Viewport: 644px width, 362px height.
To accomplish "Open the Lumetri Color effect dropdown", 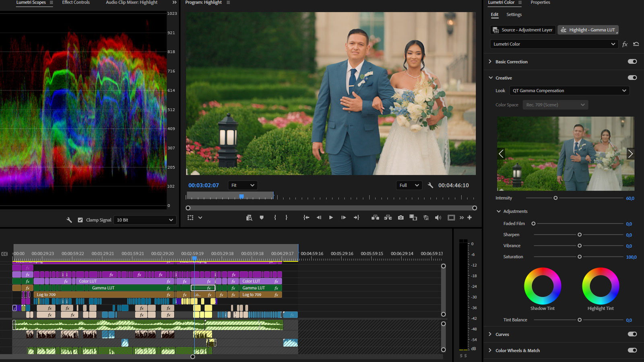I will [x=554, y=44].
